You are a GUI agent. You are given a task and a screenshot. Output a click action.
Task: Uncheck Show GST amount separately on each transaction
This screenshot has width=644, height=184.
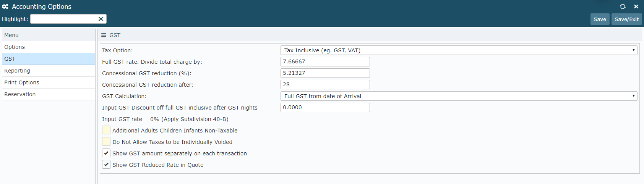point(106,153)
